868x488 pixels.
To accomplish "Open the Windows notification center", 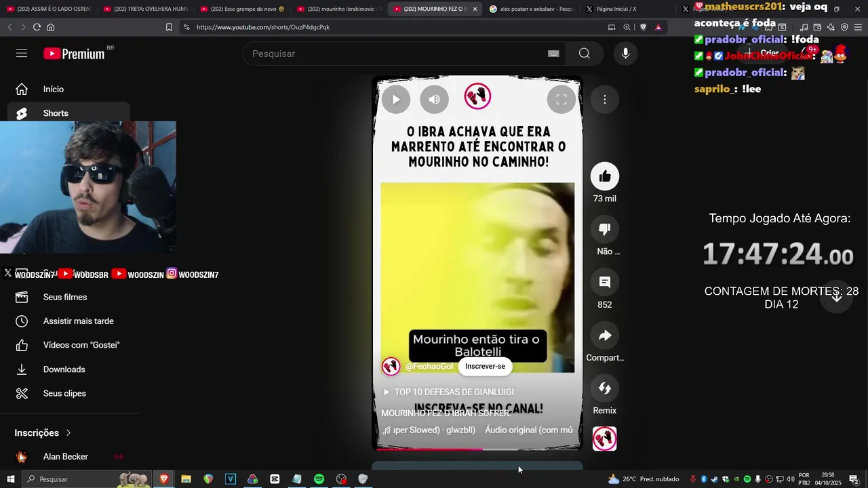I will [x=854, y=479].
